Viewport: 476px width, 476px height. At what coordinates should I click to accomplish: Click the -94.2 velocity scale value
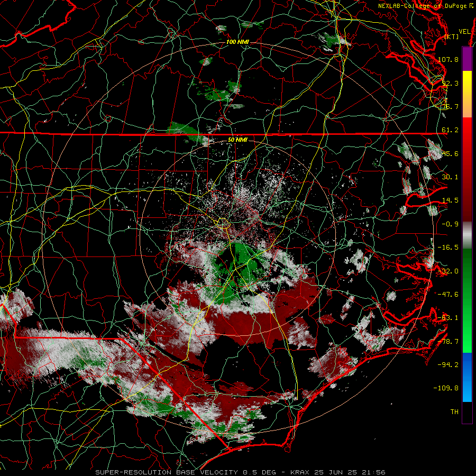[x=448, y=365]
